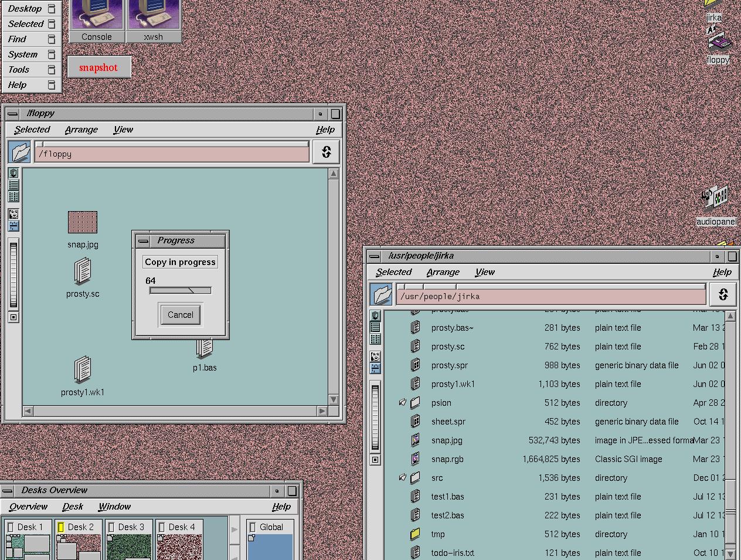Open the audiopanel desktop icon

[716, 199]
